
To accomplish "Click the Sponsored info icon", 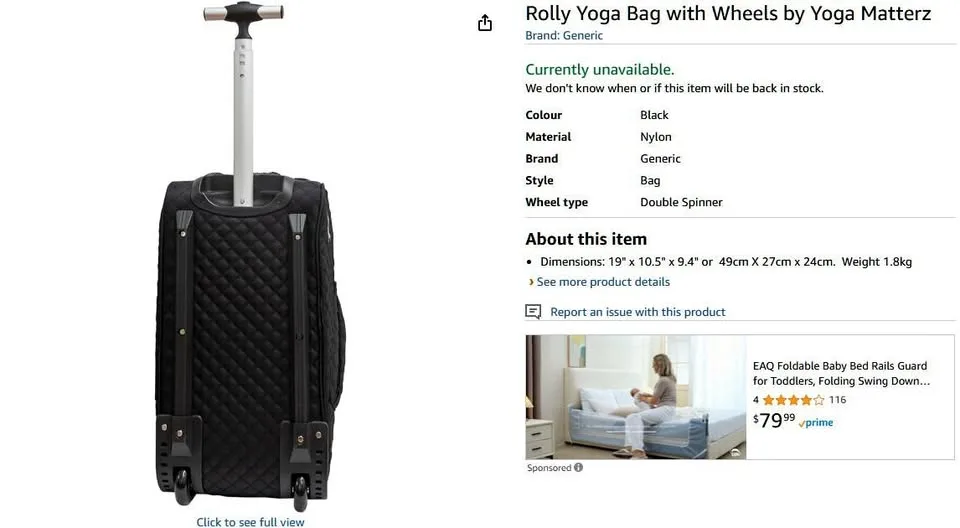I will pyautogui.click(x=579, y=467).
